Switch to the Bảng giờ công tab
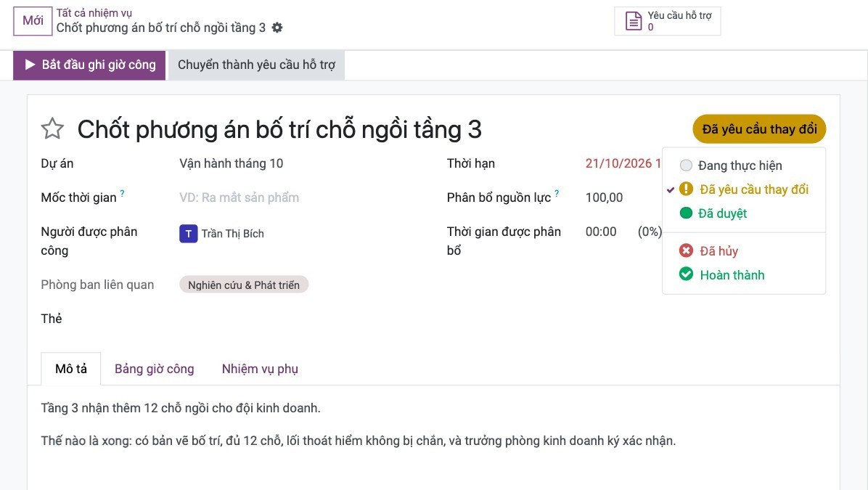Viewport: 868px width, 490px height. (x=155, y=369)
